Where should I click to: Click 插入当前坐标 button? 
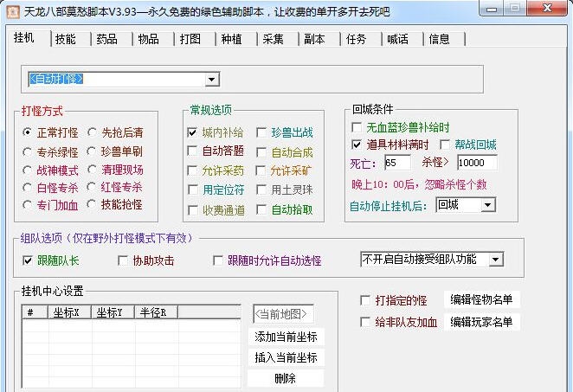pos(286,357)
